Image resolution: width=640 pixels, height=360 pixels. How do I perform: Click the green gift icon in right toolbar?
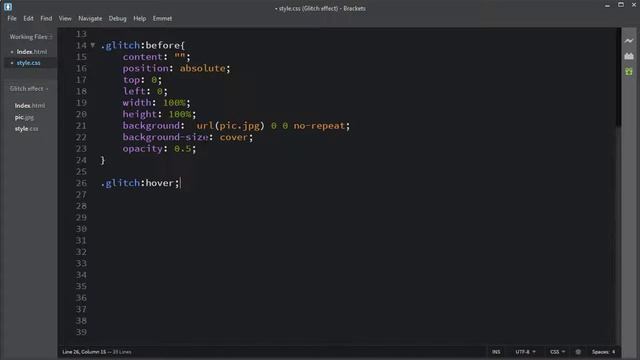tap(629, 71)
